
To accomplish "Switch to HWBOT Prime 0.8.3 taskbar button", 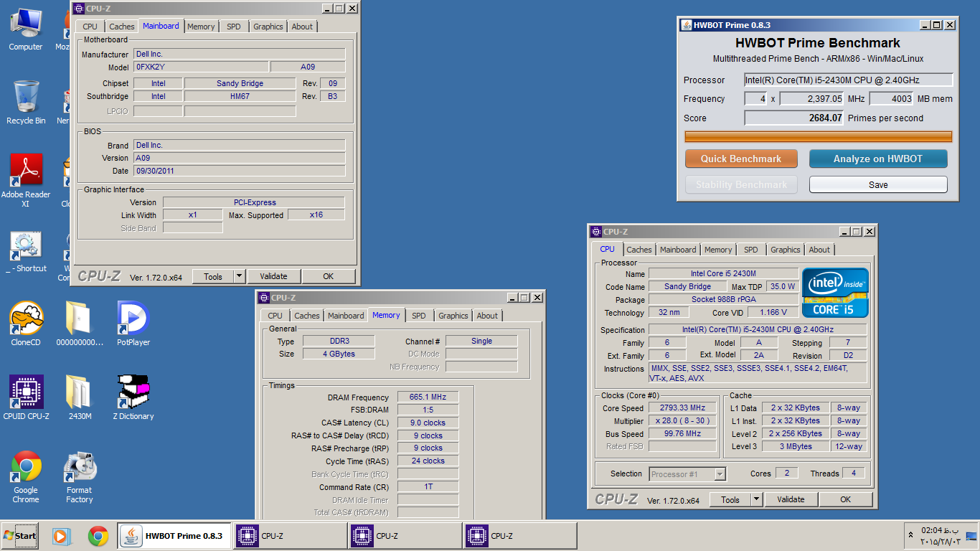I will pos(174,536).
